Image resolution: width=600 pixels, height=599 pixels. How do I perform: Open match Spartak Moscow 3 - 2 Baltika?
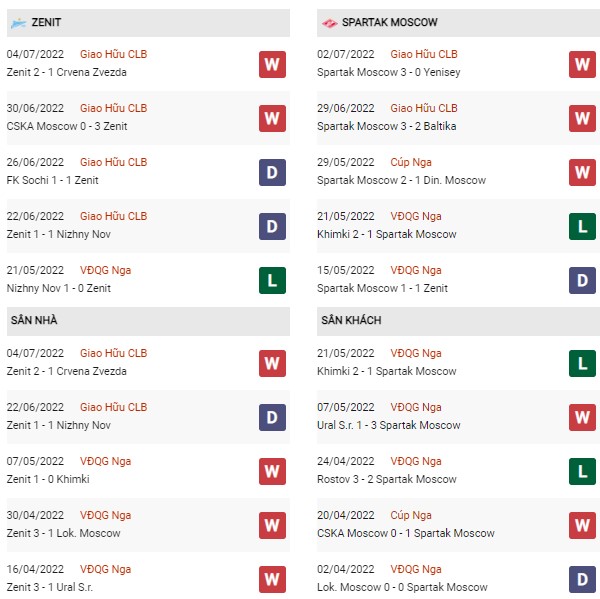(386, 126)
